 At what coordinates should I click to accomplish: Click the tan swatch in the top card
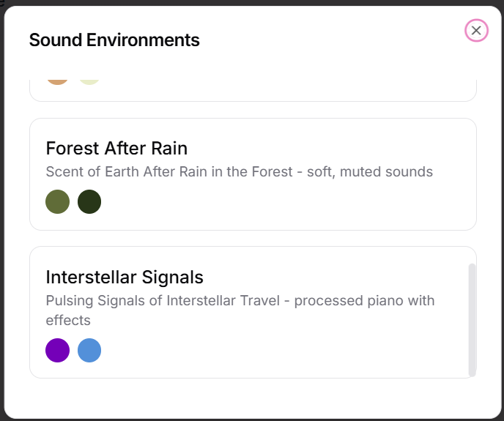point(57,78)
